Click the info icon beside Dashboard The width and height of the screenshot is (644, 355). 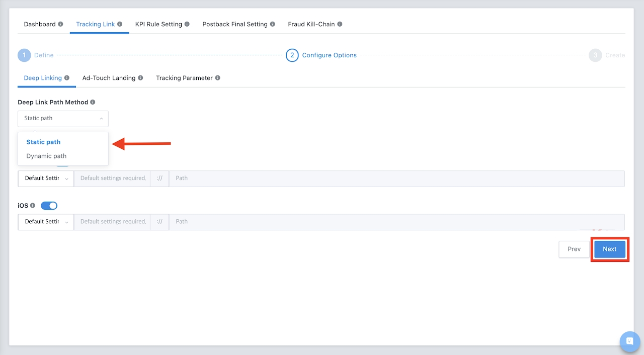(60, 24)
